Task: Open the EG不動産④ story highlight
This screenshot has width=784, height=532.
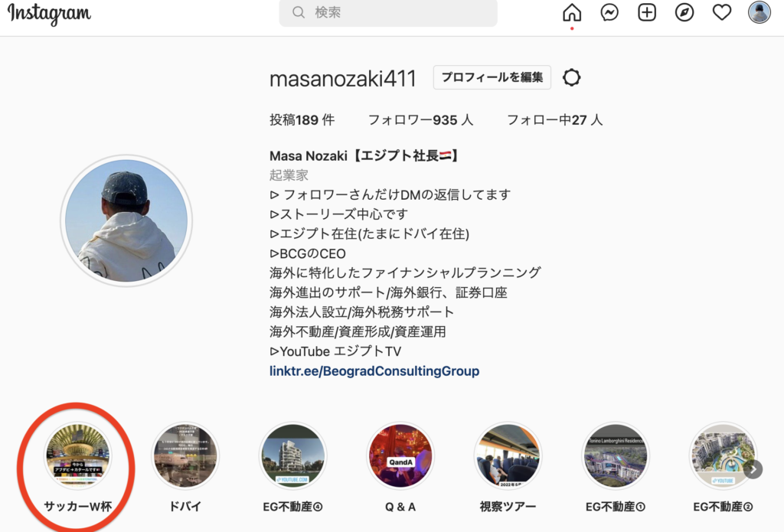Action: pos(292,455)
